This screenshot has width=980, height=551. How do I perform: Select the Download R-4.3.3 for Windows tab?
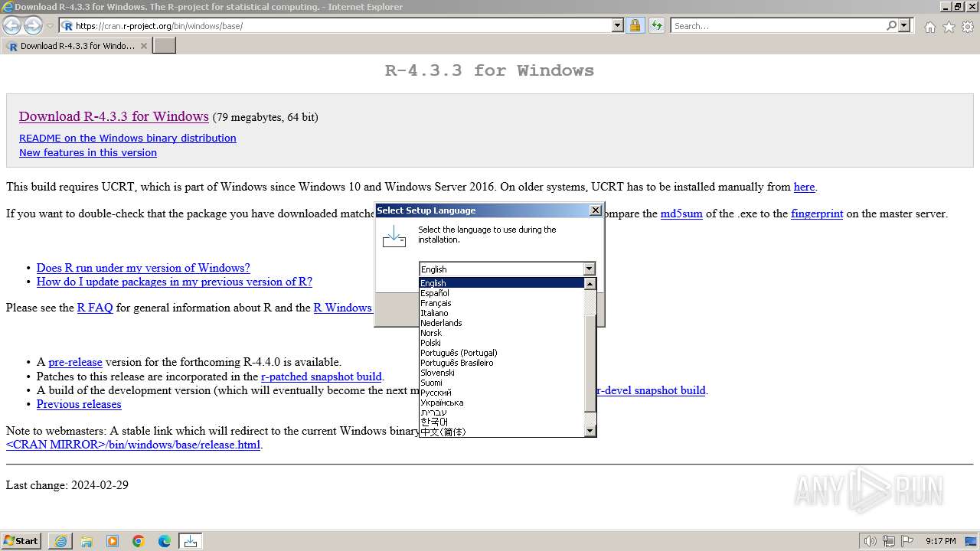(77, 46)
